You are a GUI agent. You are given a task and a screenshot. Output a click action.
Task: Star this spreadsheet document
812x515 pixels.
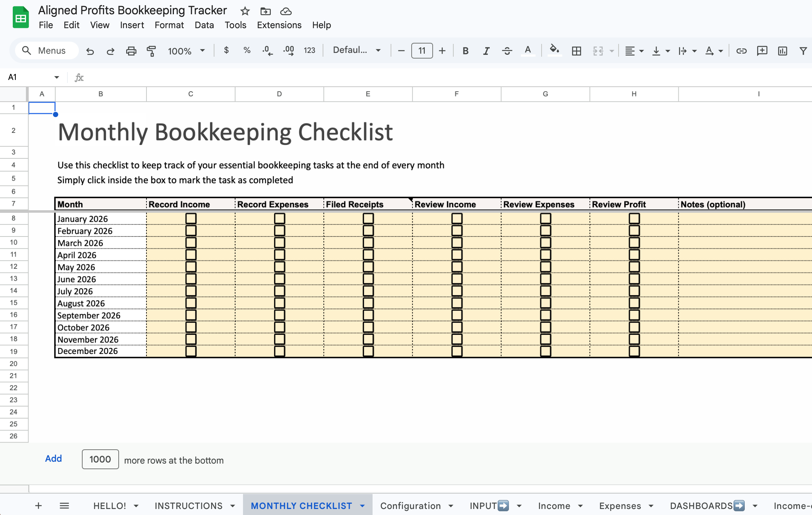point(245,11)
